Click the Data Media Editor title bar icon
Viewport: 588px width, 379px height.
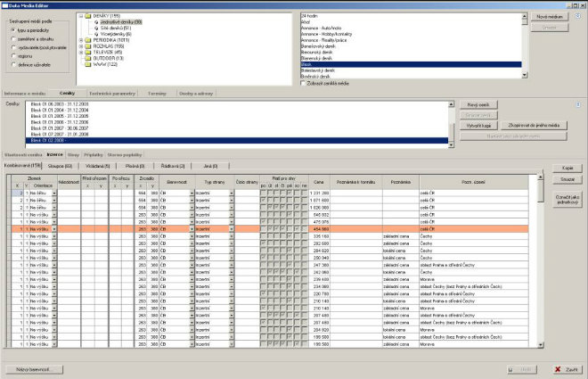(x=4, y=5)
